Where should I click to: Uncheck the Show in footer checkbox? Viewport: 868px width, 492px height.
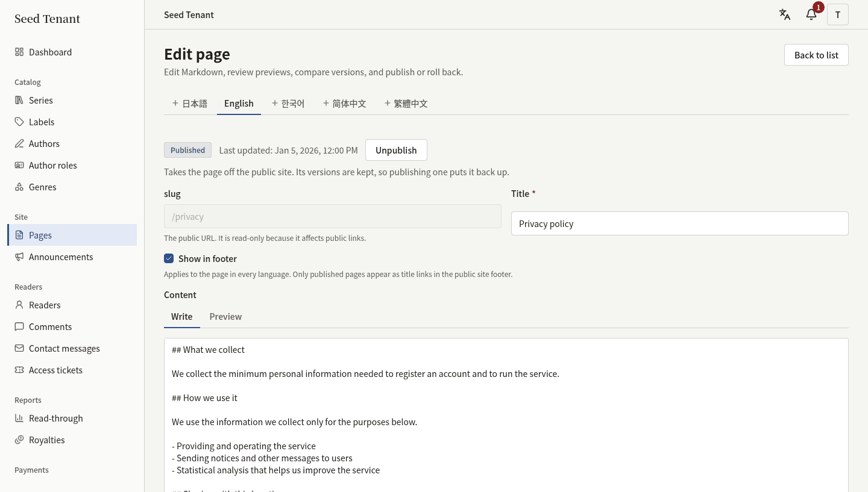pos(169,258)
